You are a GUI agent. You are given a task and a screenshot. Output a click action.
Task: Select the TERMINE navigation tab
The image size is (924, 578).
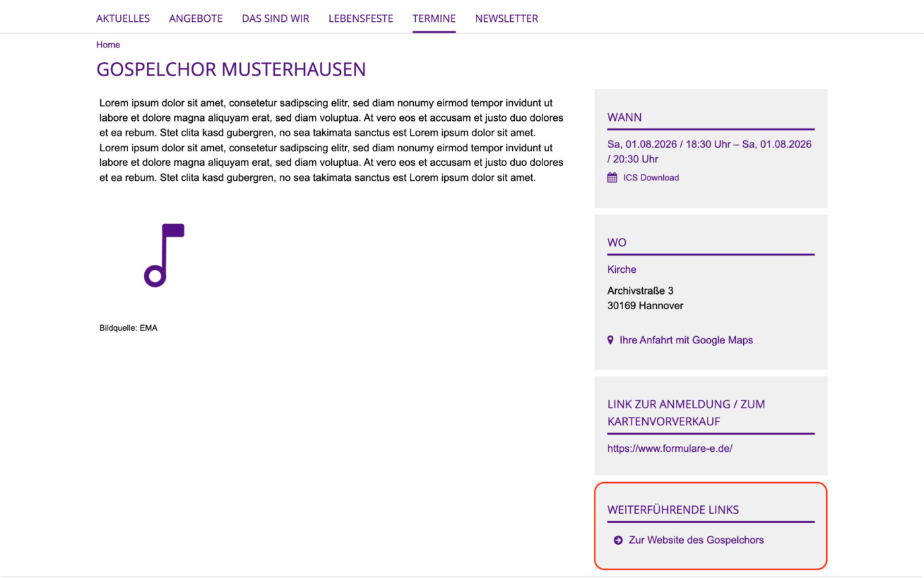click(434, 18)
